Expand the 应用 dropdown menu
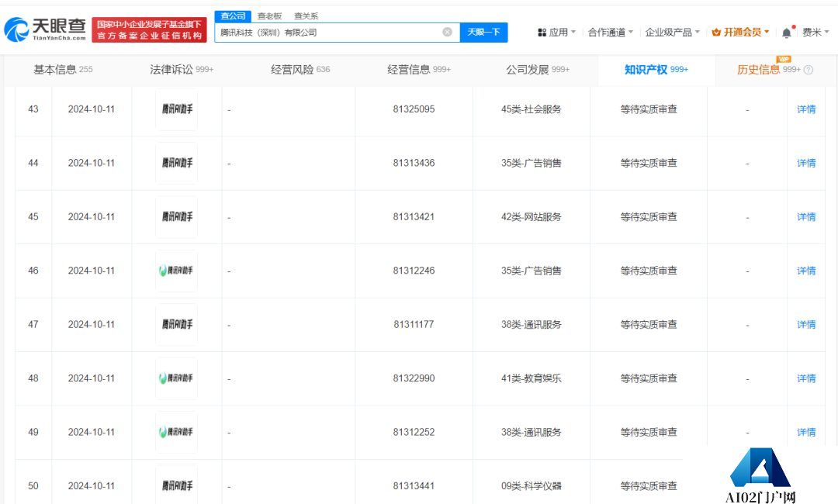 pos(560,32)
